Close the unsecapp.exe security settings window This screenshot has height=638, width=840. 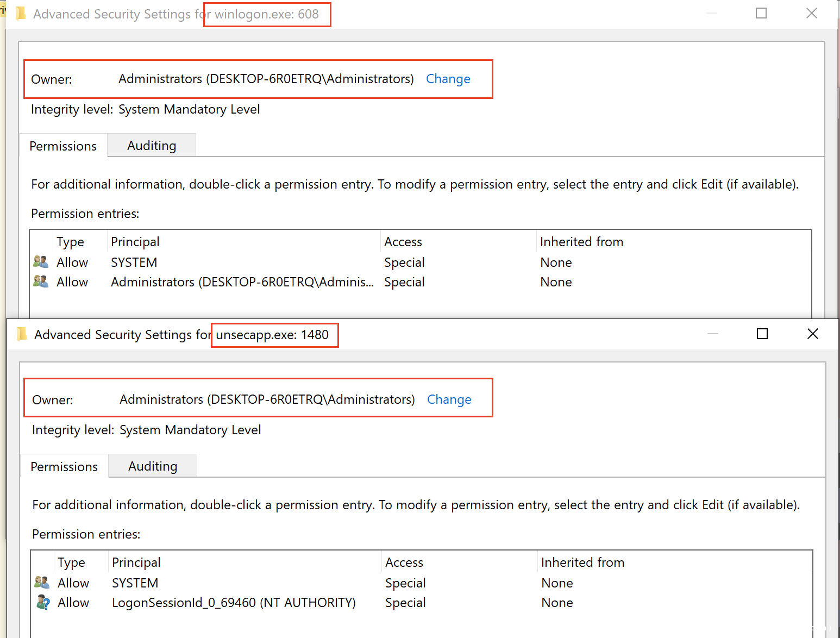(812, 334)
